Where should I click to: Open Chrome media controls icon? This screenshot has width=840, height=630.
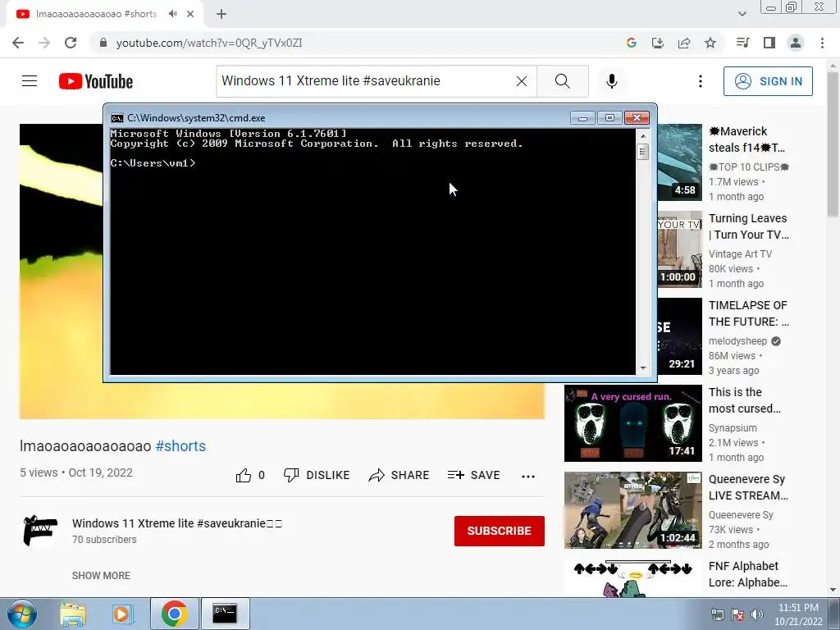(742, 43)
